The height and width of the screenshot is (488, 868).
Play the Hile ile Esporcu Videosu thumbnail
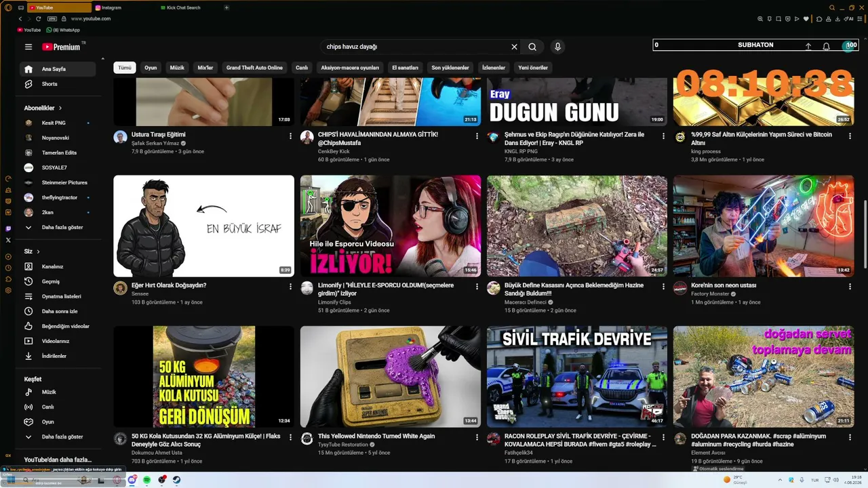coord(391,226)
